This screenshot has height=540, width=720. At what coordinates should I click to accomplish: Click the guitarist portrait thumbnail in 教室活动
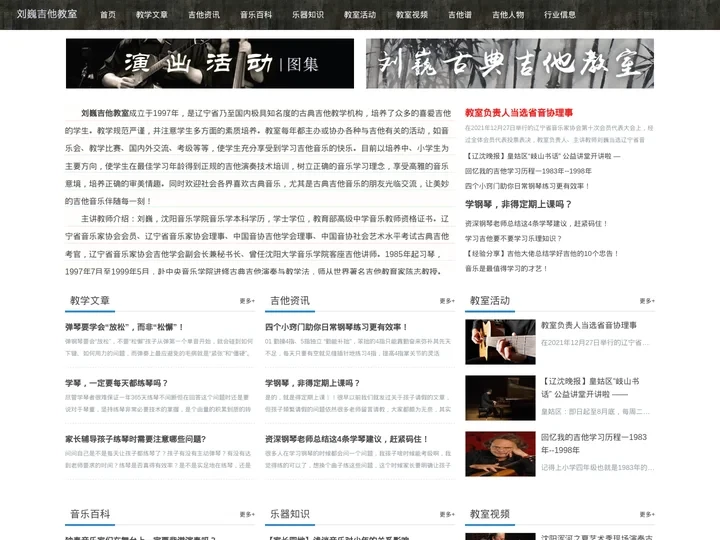coord(500,454)
